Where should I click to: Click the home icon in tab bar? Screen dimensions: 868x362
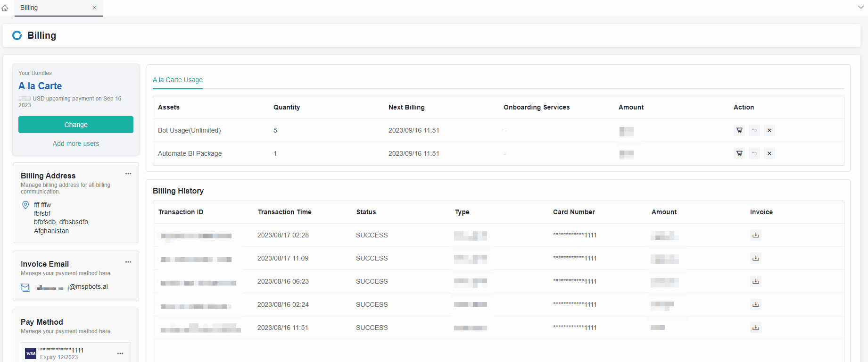(5, 8)
